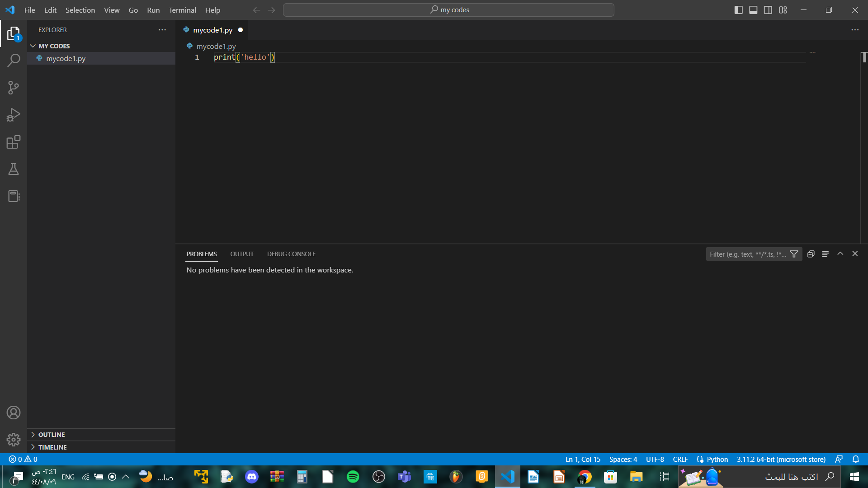Image resolution: width=868 pixels, height=488 pixels.
Task: Toggle the bottom panel layout icon
Action: pos(753,10)
